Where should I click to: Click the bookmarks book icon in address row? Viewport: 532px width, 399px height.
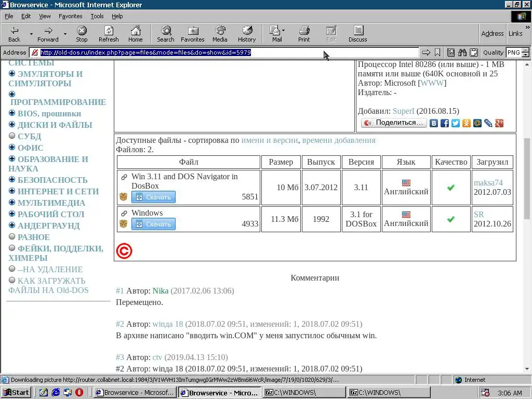(451, 52)
